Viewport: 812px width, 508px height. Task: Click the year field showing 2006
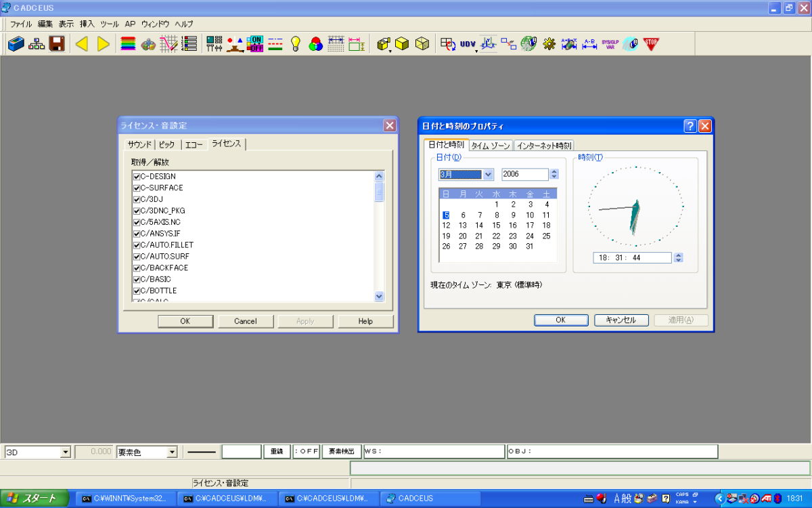click(525, 174)
